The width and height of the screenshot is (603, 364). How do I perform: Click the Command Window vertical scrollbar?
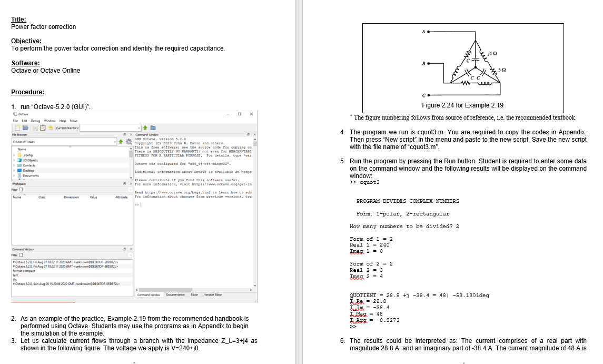(x=254, y=211)
